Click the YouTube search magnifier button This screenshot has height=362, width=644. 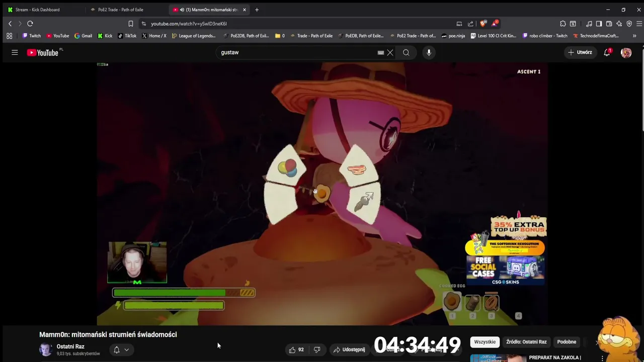(x=406, y=52)
